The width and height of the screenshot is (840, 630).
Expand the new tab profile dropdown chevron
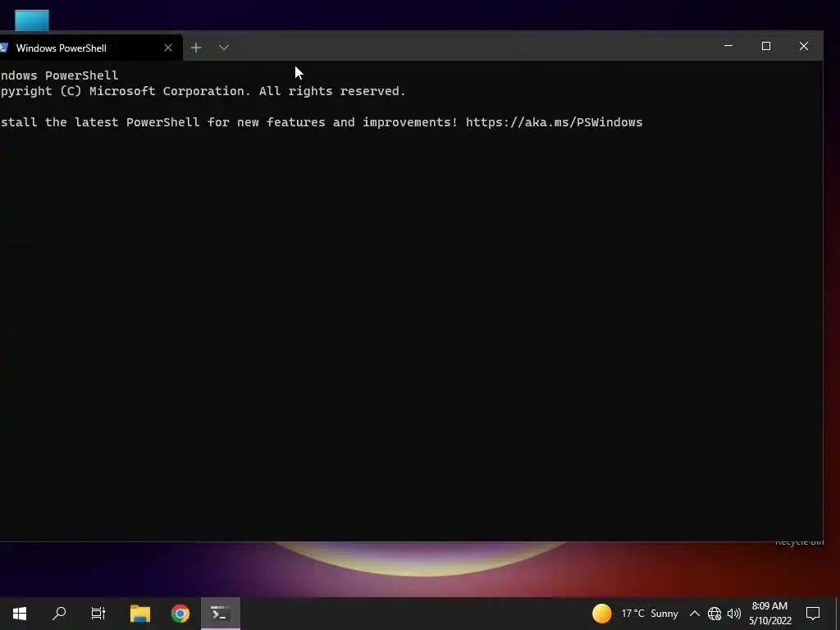(x=224, y=48)
